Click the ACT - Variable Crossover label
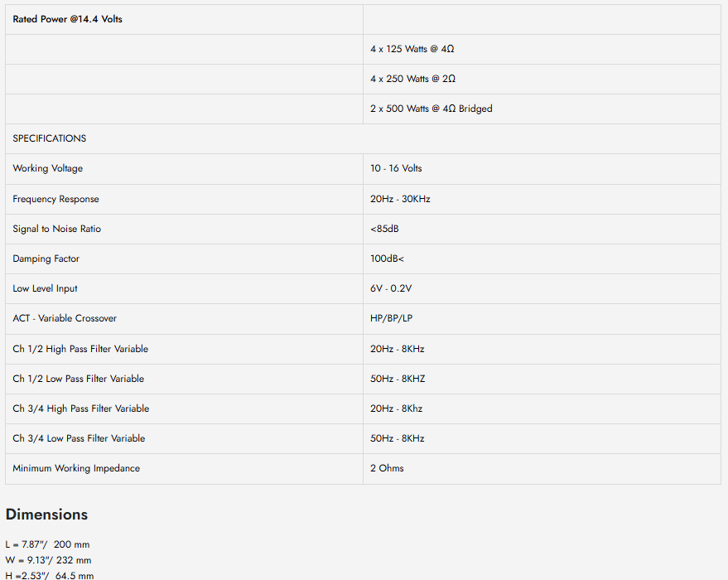This screenshot has width=728, height=580. point(65,318)
